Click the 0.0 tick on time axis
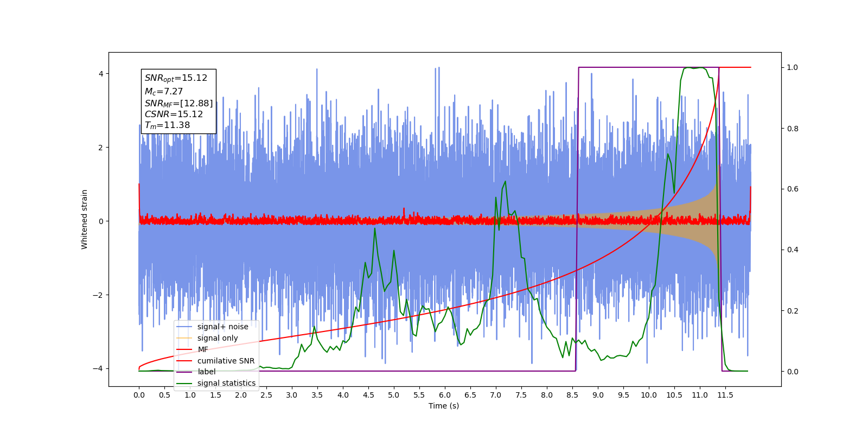Screen dimensions: 868x434 point(139,395)
